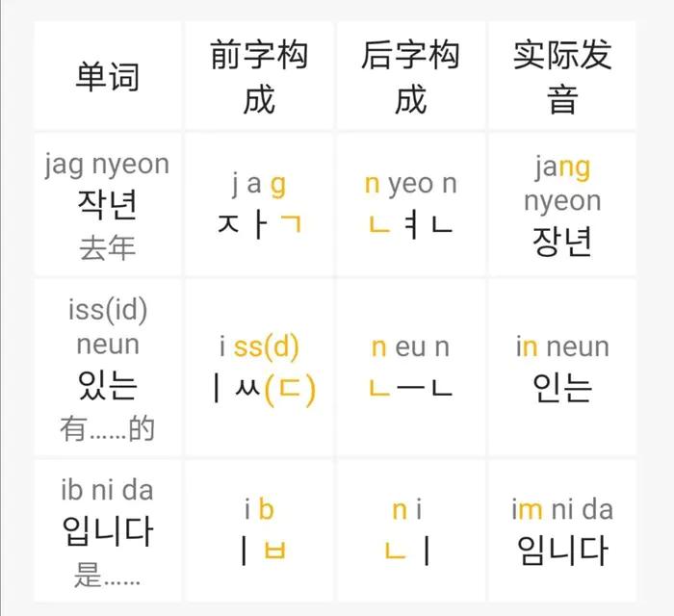Click the Korean word 있는
The image size is (674, 616).
click(107, 385)
